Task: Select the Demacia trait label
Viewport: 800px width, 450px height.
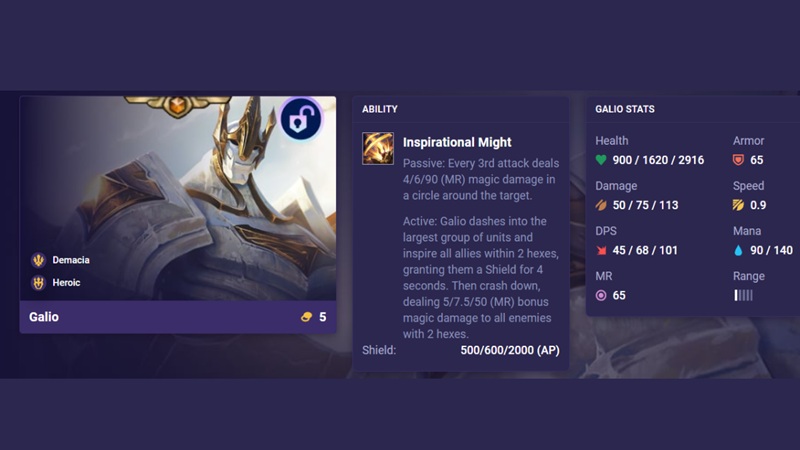Action: click(71, 260)
